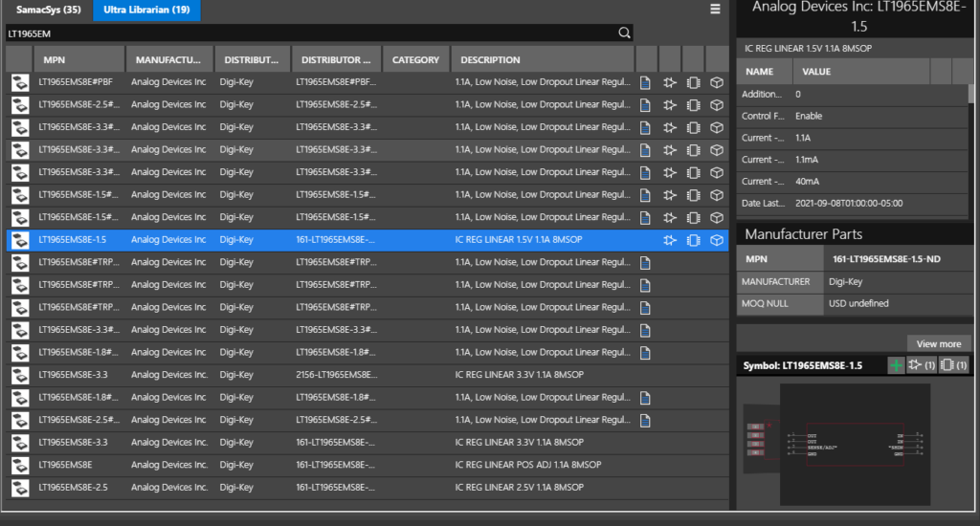Click the 'Control F...' Enable property row
The height and width of the screenshot is (526, 980).
pyautogui.click(x=853, y=116)
